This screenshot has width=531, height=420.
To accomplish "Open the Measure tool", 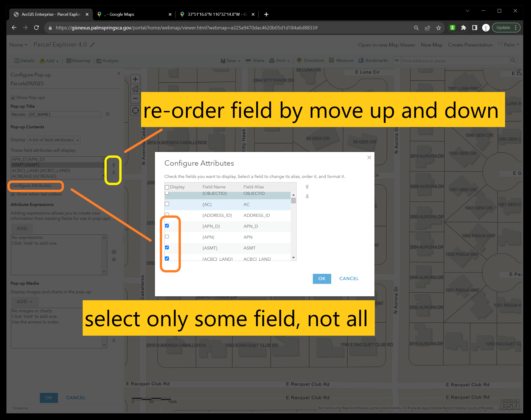I will click(341, 60).
